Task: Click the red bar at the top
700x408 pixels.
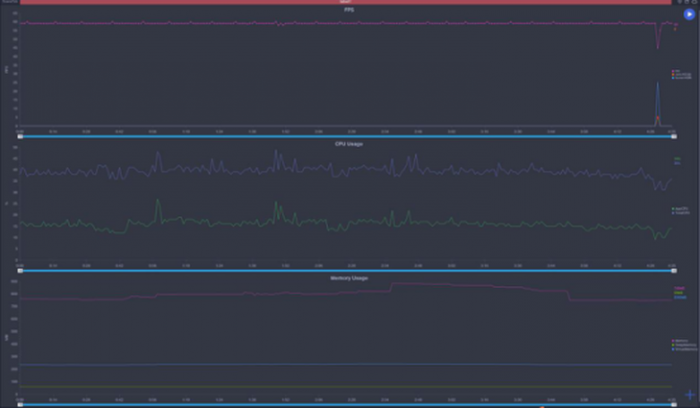Action: (x=345, y=2)
